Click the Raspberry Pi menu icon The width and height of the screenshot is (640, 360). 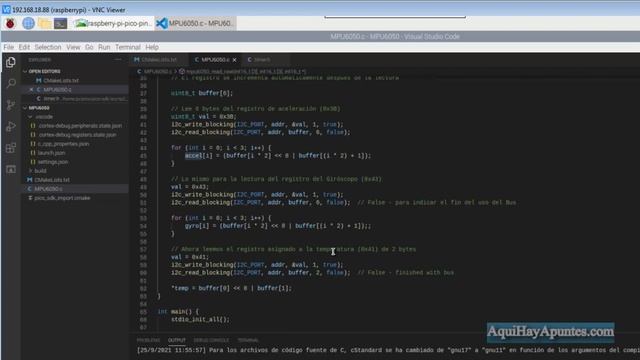pyautogui.click(x=10, y=24)
